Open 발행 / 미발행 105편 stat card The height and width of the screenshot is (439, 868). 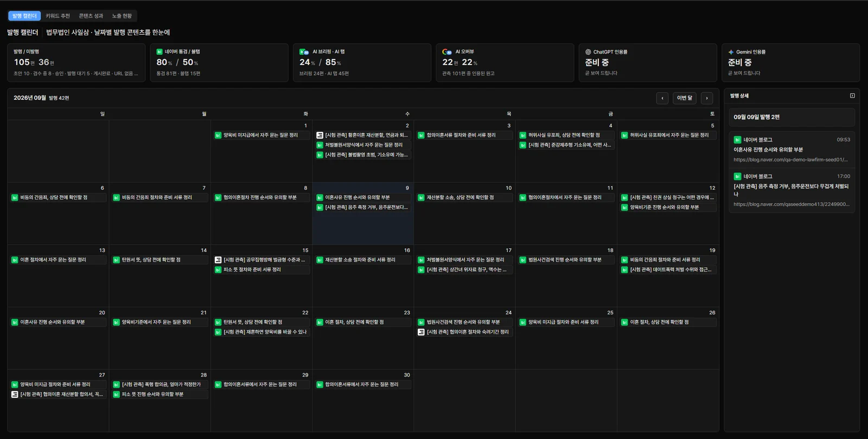tap(76, 62)
